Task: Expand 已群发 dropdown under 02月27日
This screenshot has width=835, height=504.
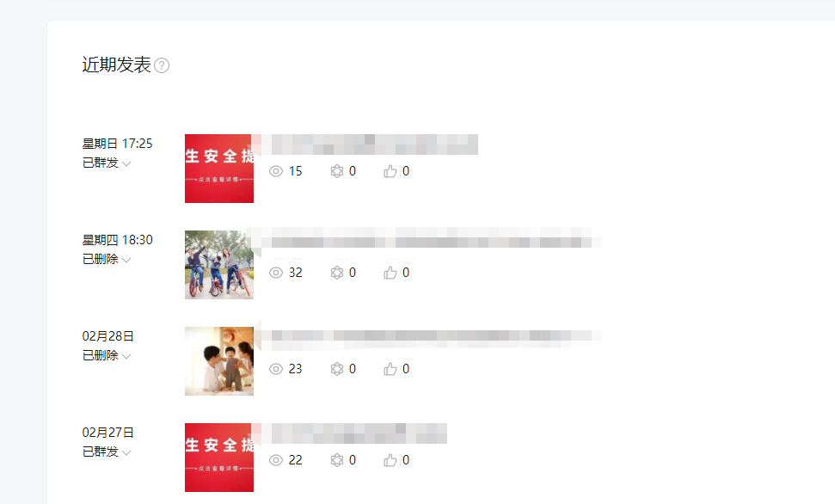Action: coord(107,452)
